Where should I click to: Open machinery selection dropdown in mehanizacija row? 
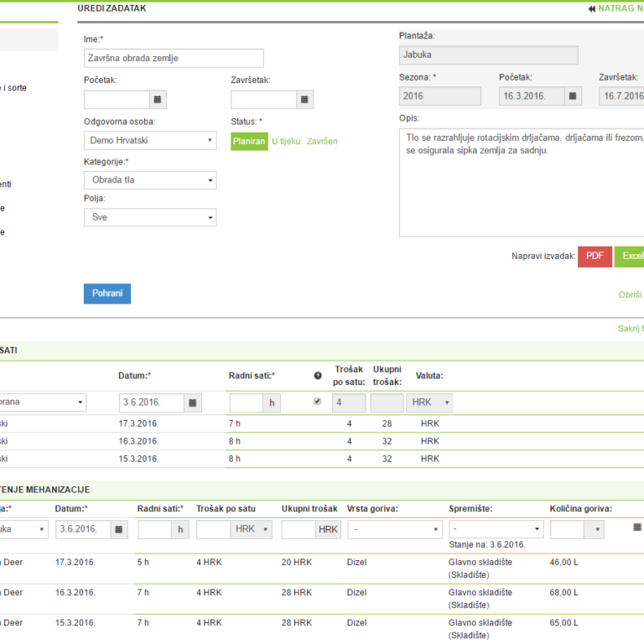pos(23,529)
